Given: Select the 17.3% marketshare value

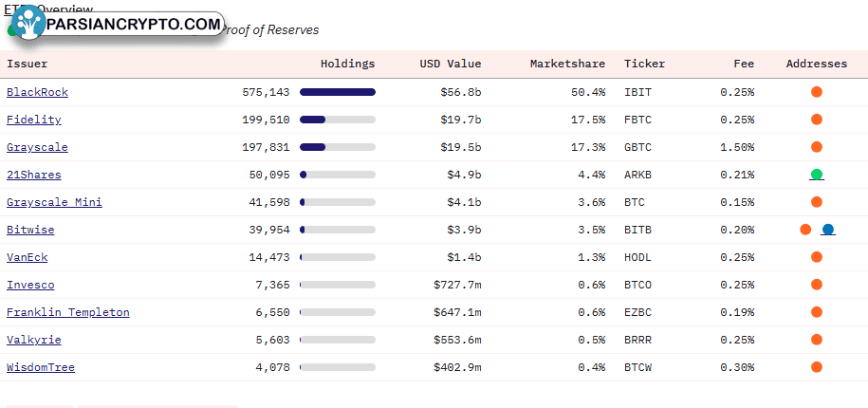Looking at the screenshot, I should click(588, 147).
